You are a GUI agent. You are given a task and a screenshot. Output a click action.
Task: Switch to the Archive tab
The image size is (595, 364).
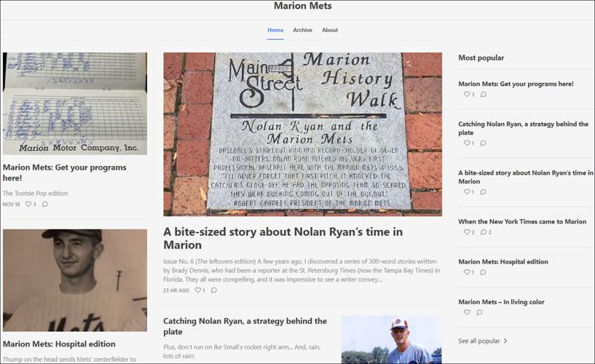pos(302,30)
